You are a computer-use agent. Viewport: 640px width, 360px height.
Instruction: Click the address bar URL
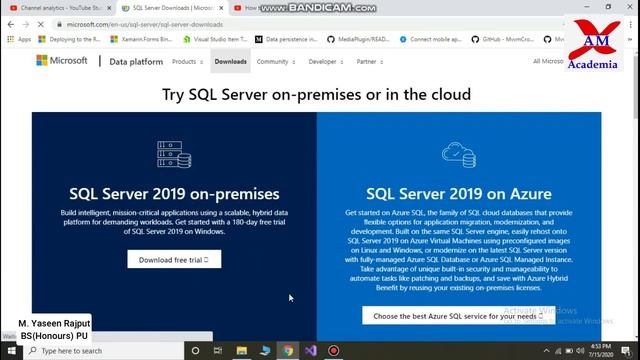(x=145, y=24)
